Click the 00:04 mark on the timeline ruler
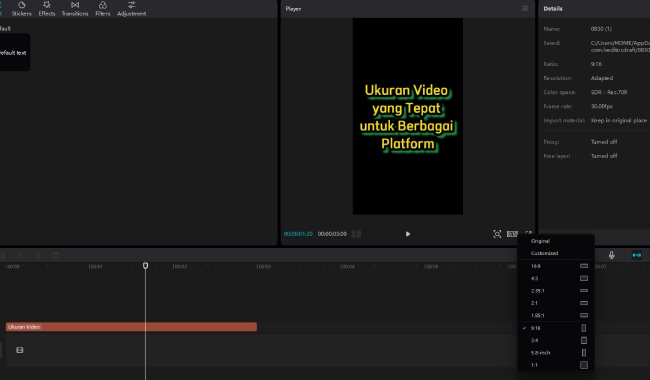 tap(347, 266)
